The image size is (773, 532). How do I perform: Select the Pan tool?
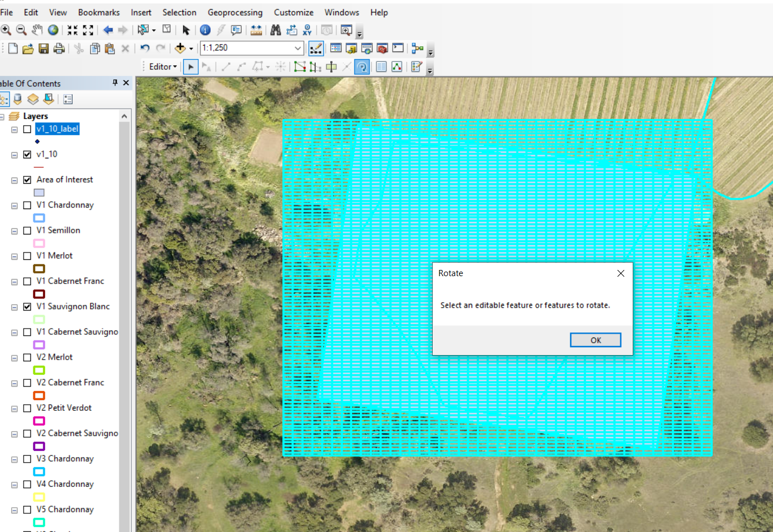click(x=37, y=30)
